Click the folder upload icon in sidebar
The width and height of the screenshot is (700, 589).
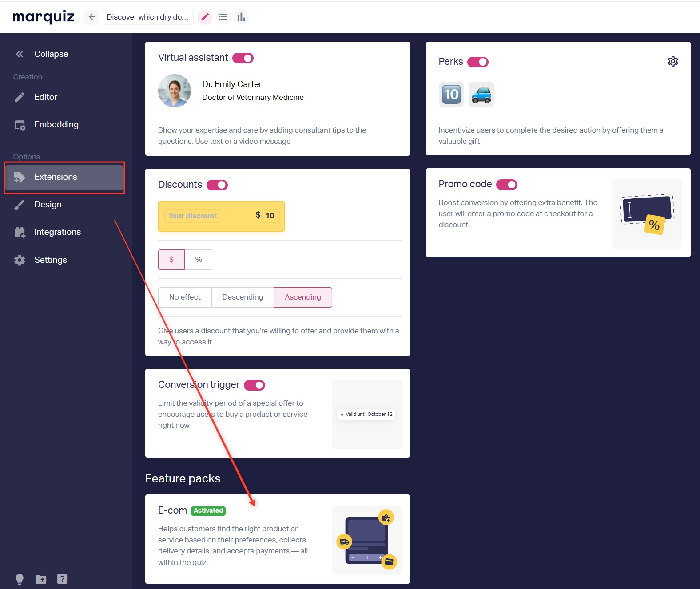coord(41,579)
